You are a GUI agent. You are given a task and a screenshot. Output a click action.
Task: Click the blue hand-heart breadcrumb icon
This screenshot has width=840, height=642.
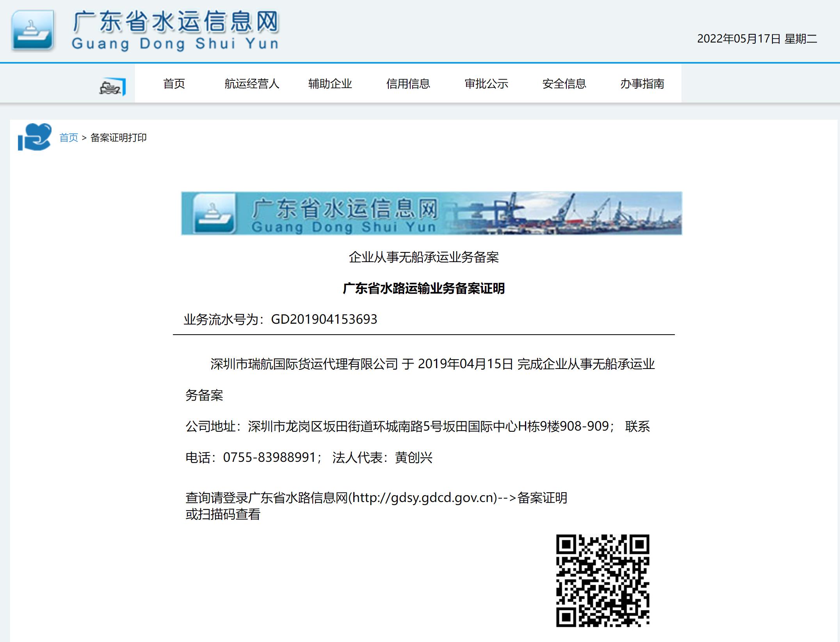coord(35,137)
